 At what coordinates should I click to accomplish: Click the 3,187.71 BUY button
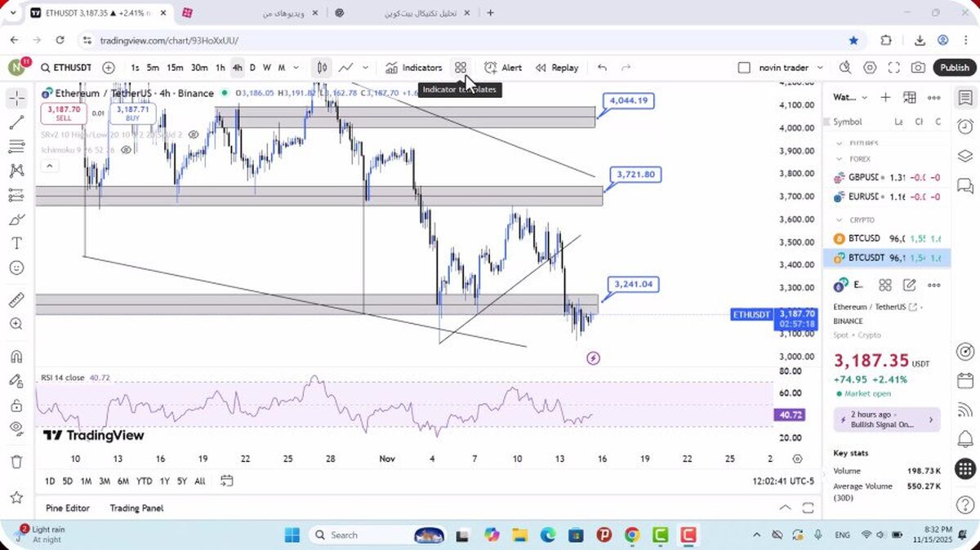click(133, 113)
